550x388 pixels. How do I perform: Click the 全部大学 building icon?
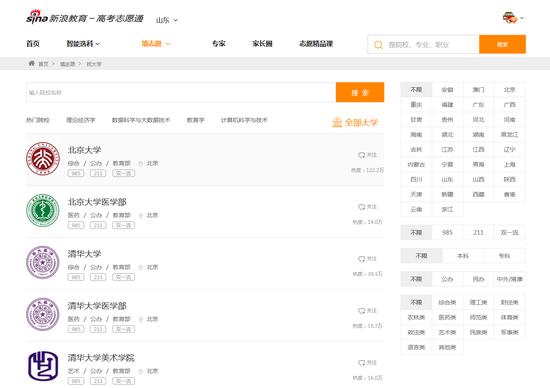(x=337, y=122)
